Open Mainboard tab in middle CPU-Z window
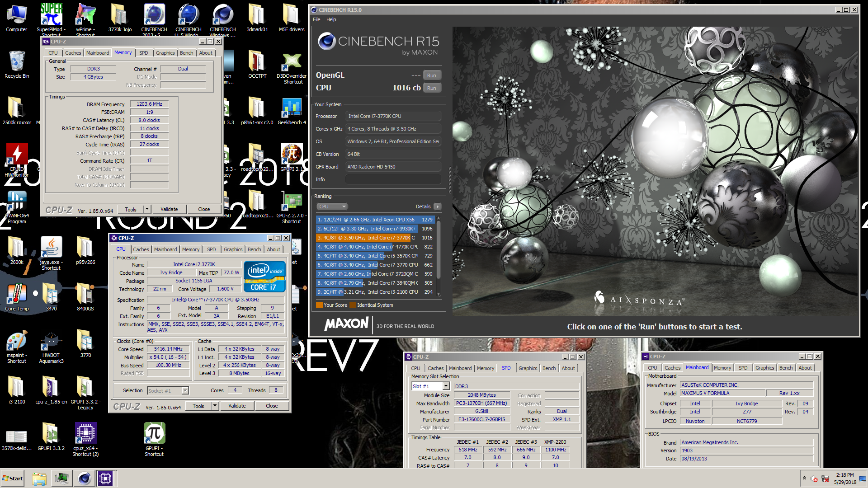 coord(165,249)
